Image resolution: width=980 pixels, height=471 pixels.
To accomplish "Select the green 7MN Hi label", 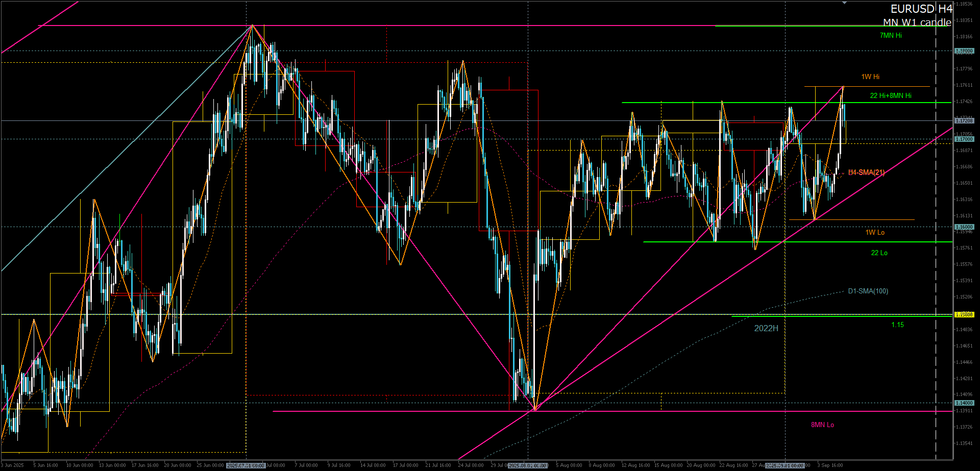I will click(890, 36).
